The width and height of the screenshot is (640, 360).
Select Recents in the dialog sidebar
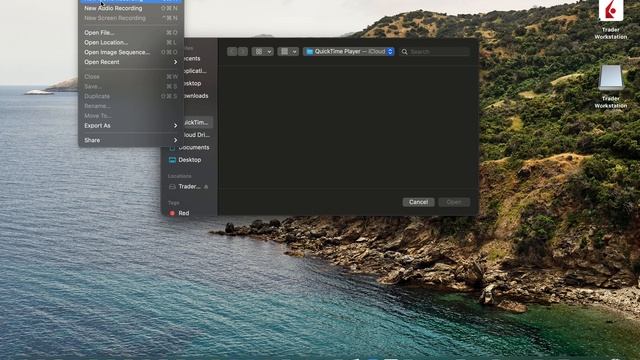click(191, 58)
